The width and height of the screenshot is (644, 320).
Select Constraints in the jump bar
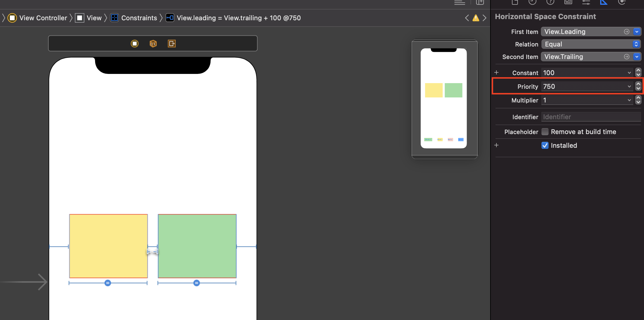click(x=139, y=18)
